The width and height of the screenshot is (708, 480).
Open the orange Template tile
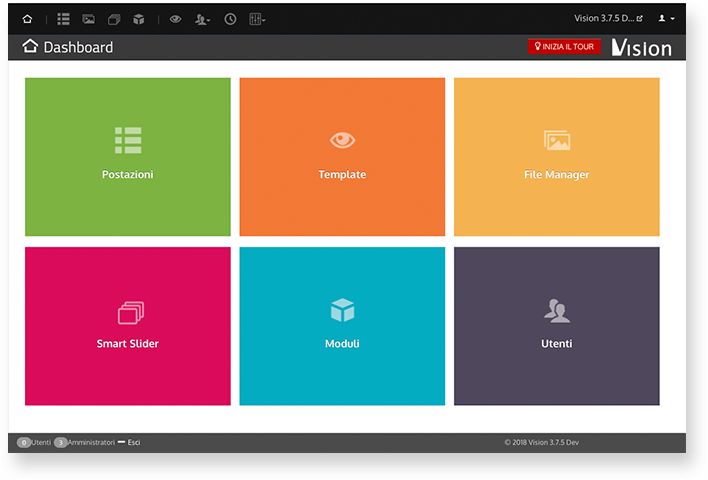[342, 157]
